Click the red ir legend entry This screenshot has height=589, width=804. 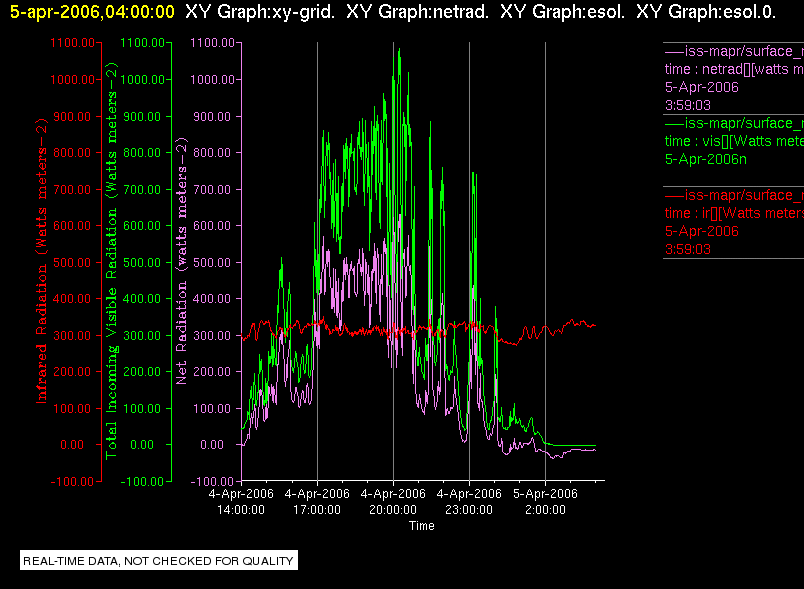(x=734, y=222)
